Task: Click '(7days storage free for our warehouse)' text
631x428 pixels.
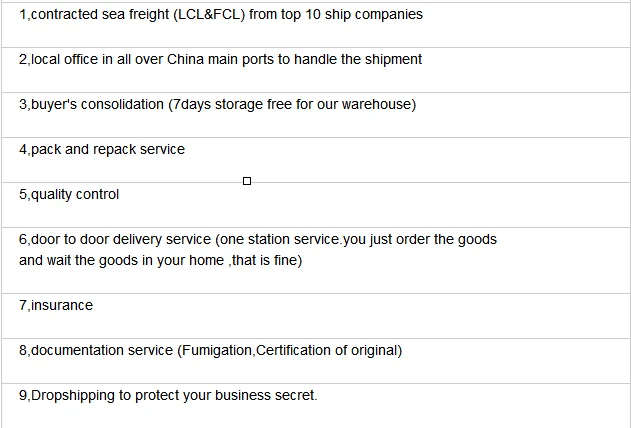Action: point(292,104)
